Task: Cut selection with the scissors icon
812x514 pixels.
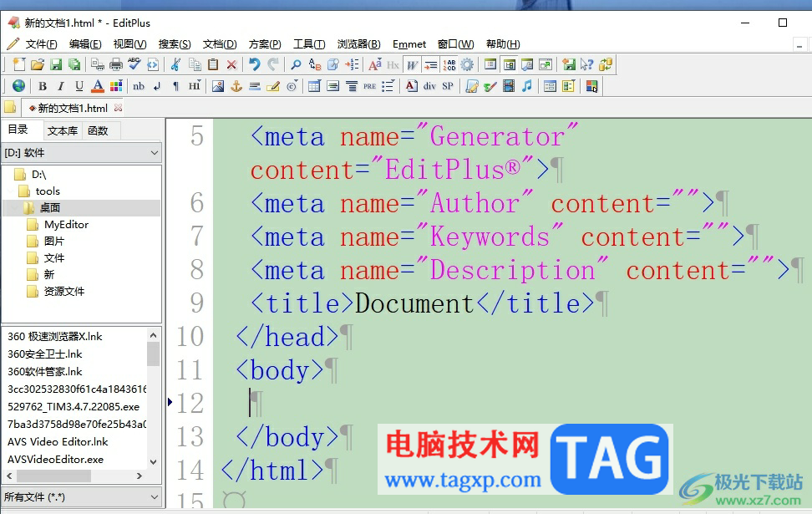Action: [x=176, y=64]
